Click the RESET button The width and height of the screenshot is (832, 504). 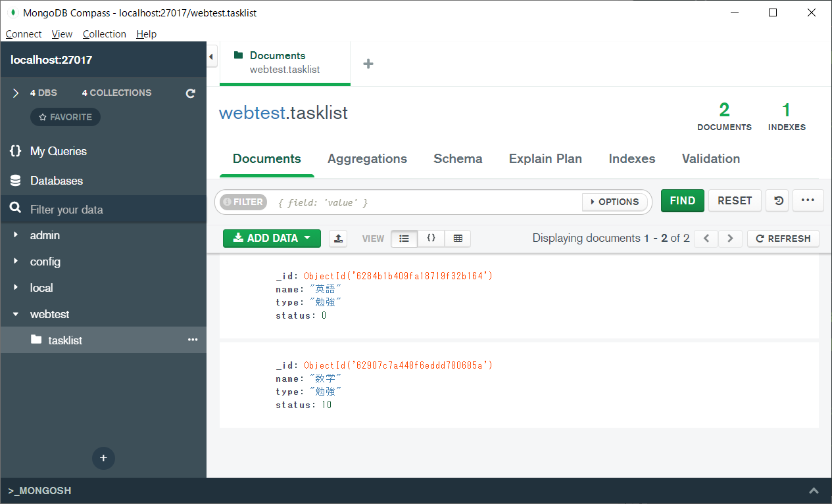735,201
